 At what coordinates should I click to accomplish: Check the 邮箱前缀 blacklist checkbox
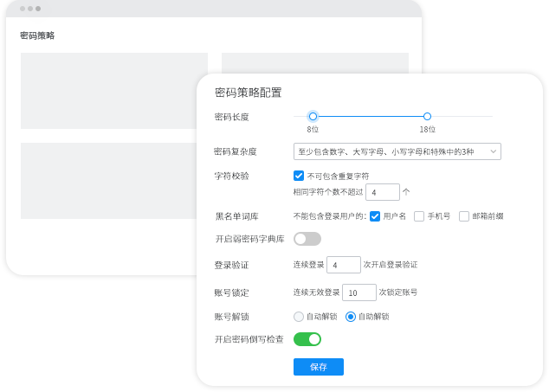point(464,216)
